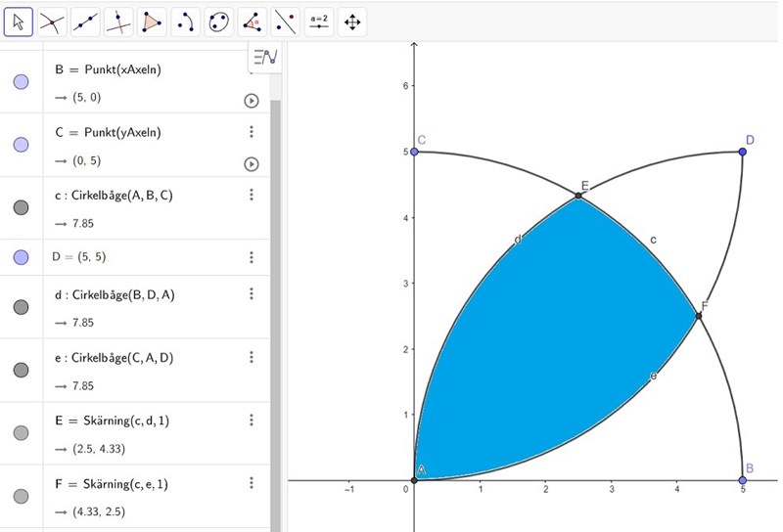Open the three-dot menu for arc d

tap(252, 293)
